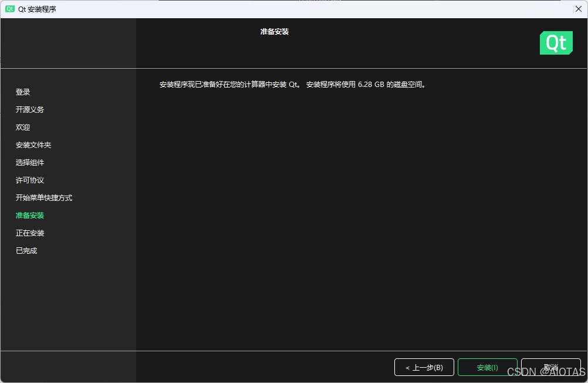Image resolution: width=588 pixels, height=383 pixels.
Task: Select the 登录 step in the sidebar
Action: click(x=23, y=92)
